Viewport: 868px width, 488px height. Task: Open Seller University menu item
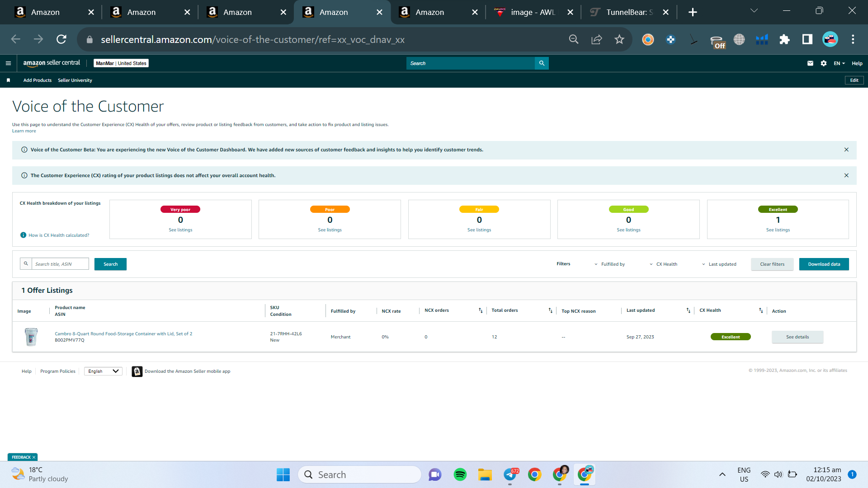click(x=75, y=80)
